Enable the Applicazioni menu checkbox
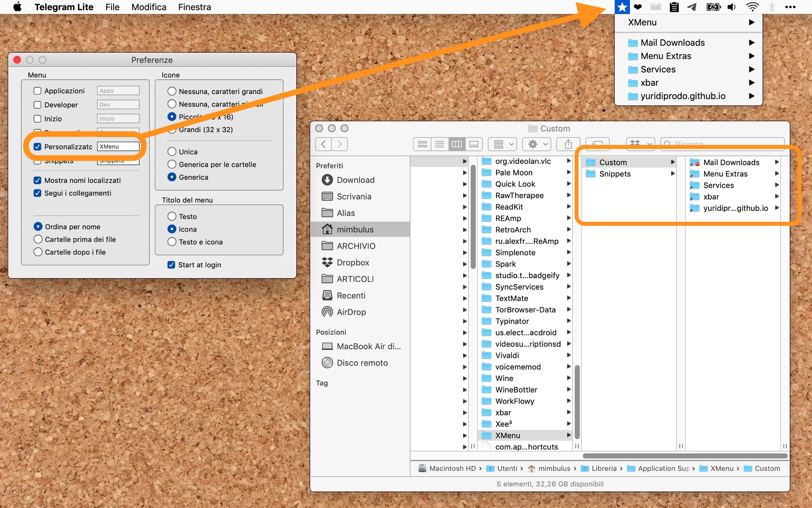The height and width of the screenshot is (508, 812). [38, 91]
